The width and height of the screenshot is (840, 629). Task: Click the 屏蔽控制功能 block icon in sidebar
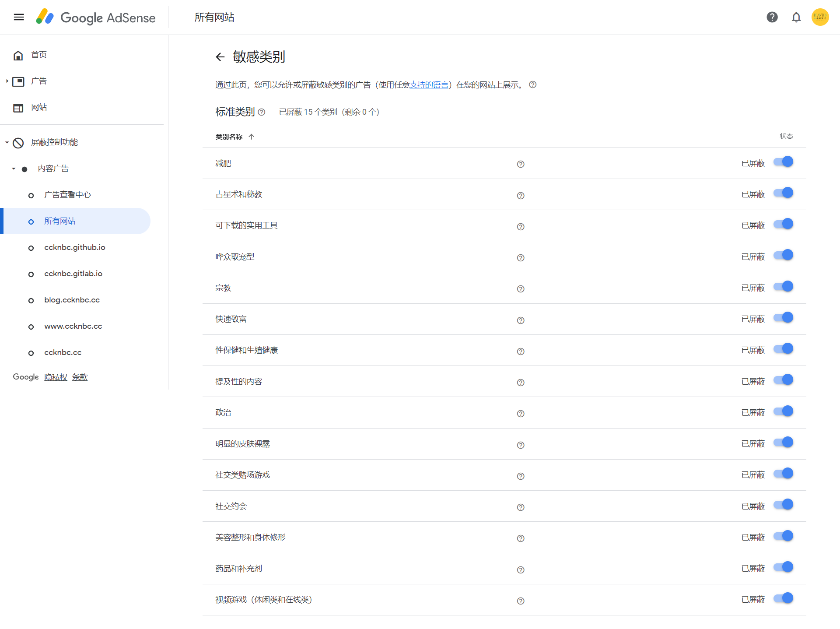point(18,142)
